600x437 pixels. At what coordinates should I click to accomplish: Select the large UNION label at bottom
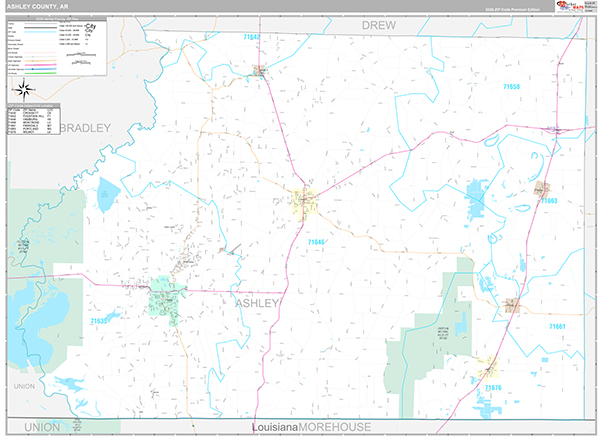tap(42, 427)
